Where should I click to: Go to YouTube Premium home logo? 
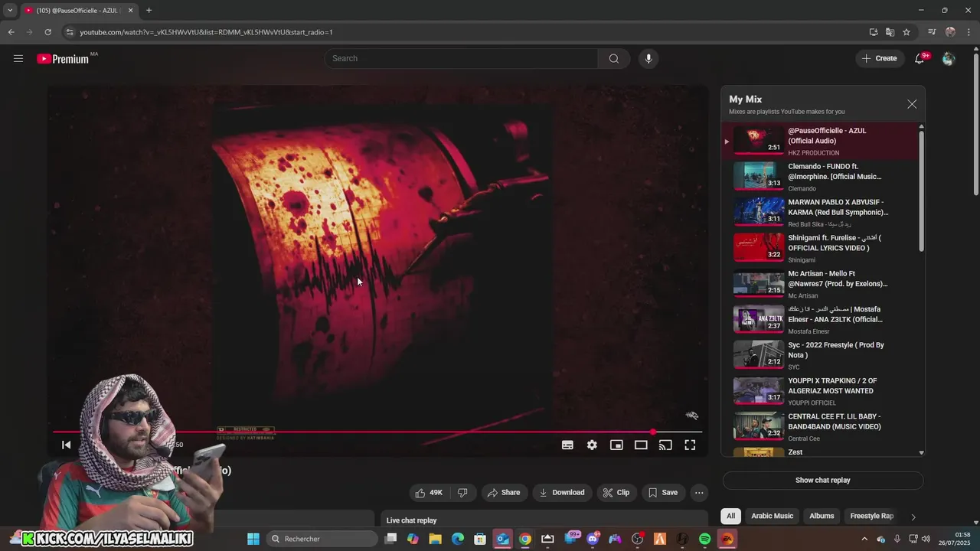click(63, 59)
